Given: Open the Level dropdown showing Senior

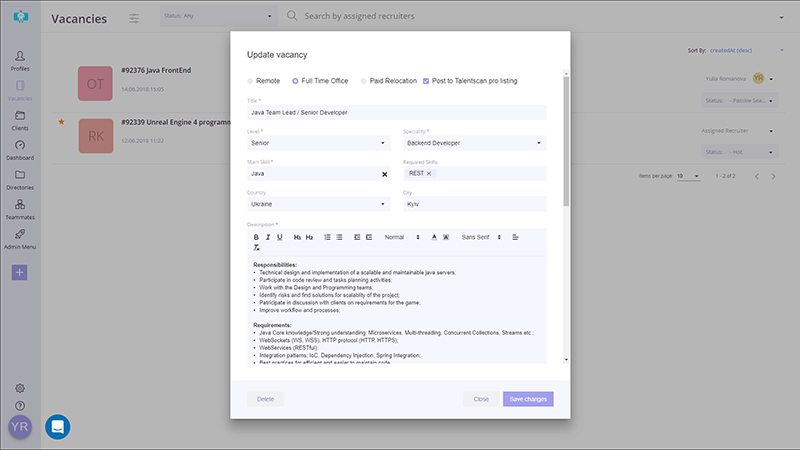Looking at the screenshot, I should click(317, 143).
